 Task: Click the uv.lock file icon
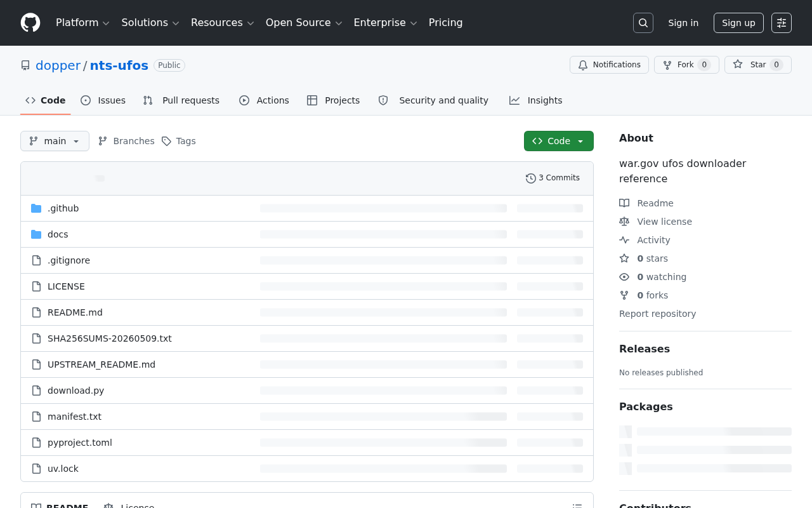[x=36, y=469]
